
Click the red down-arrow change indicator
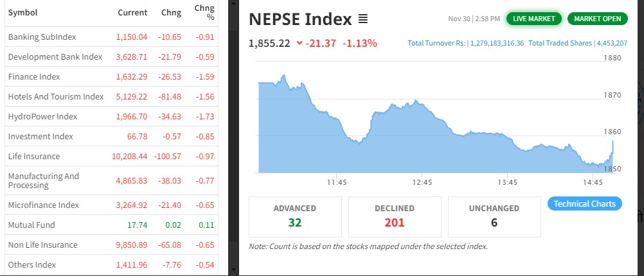tap(300, 44)
